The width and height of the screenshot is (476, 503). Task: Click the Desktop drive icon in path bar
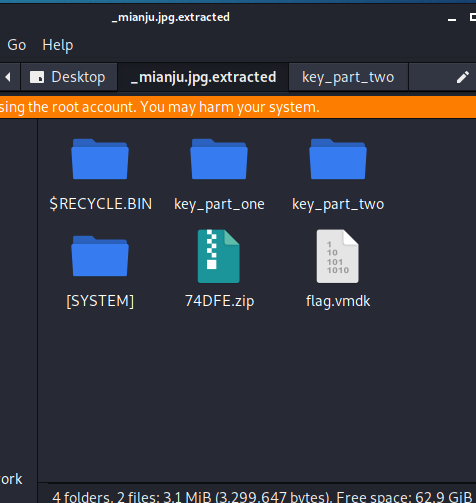(37, 77)
